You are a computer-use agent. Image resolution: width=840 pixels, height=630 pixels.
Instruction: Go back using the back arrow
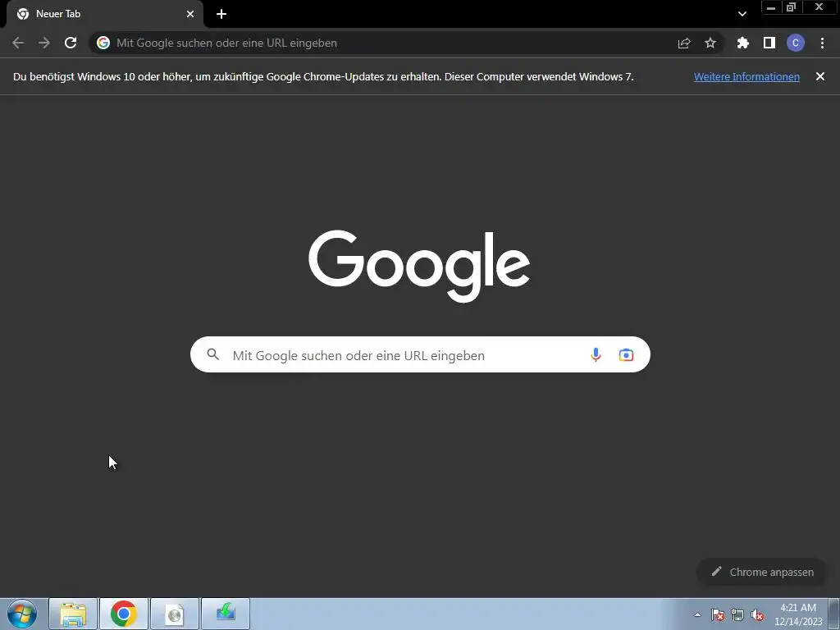18,43
